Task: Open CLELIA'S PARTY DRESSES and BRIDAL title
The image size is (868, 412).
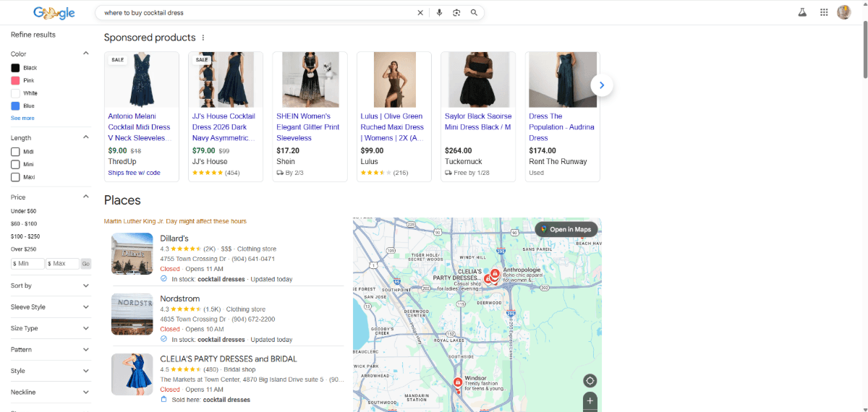Action: [229, 359]
